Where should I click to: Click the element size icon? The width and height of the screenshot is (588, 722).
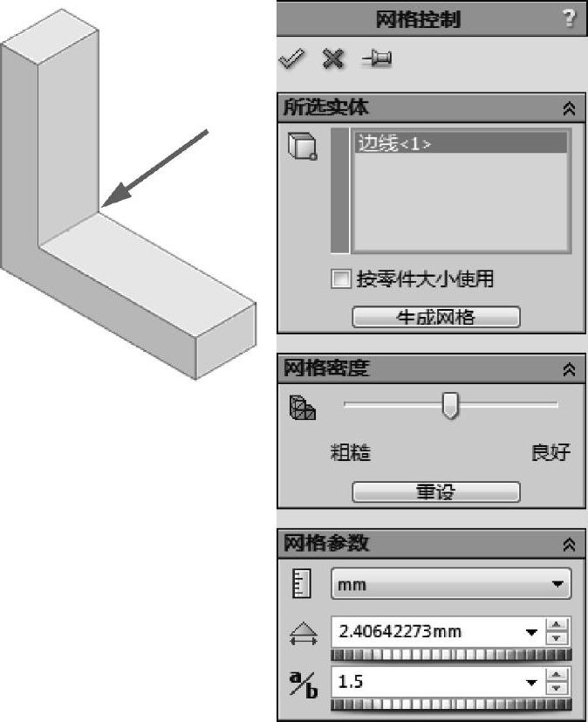pos(304,634)
